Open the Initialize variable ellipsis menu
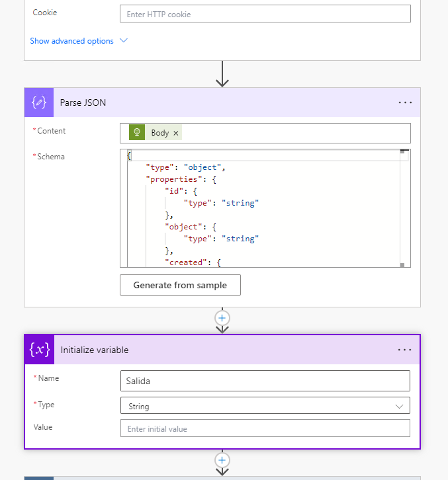Viewport: 448px width, 480px height. 405,350
